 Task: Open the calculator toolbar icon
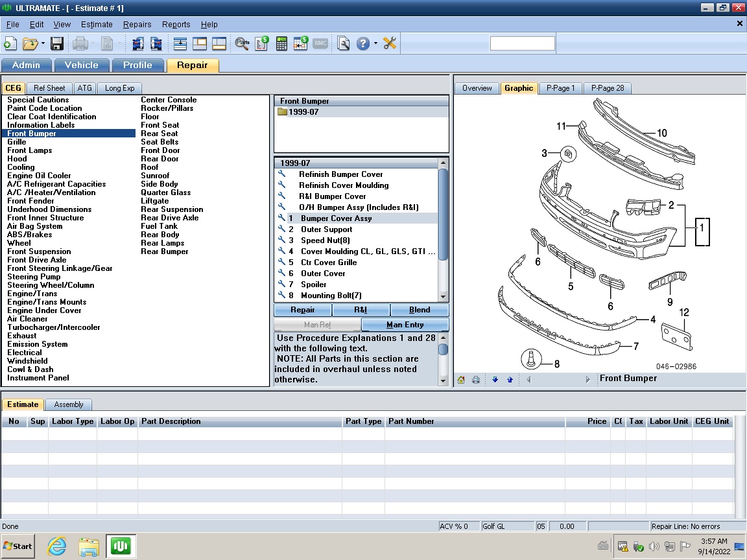click(x=281, y=44)
